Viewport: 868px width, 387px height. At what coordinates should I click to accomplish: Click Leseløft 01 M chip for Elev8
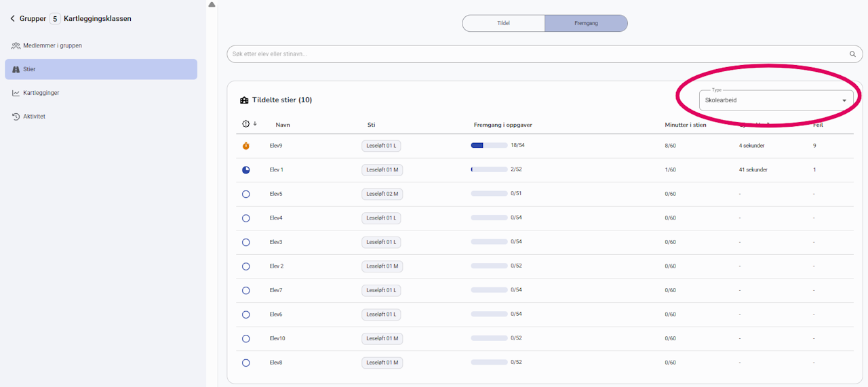382,363
